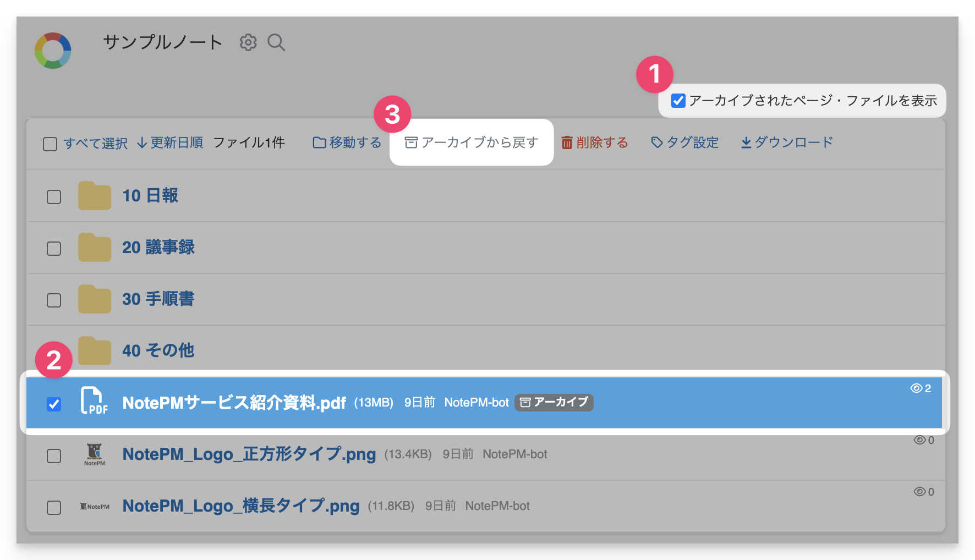975x560 pixels.
Task: Check the 20 議事録 folder checkbox
Action: click(x=54, y=249)
